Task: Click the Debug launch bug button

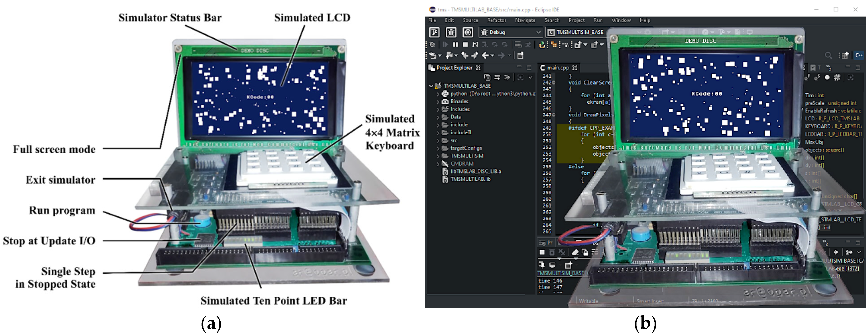Action: click(451, 32)
